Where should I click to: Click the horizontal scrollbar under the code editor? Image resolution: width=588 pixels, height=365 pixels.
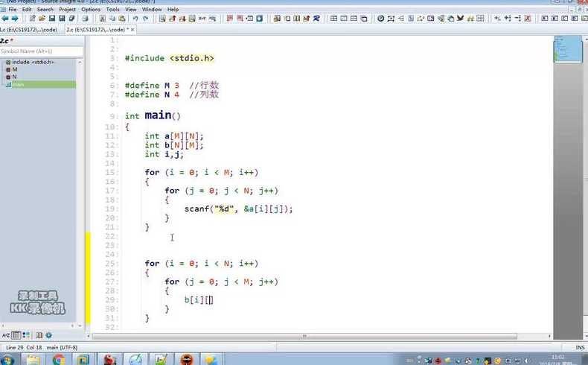304,336
